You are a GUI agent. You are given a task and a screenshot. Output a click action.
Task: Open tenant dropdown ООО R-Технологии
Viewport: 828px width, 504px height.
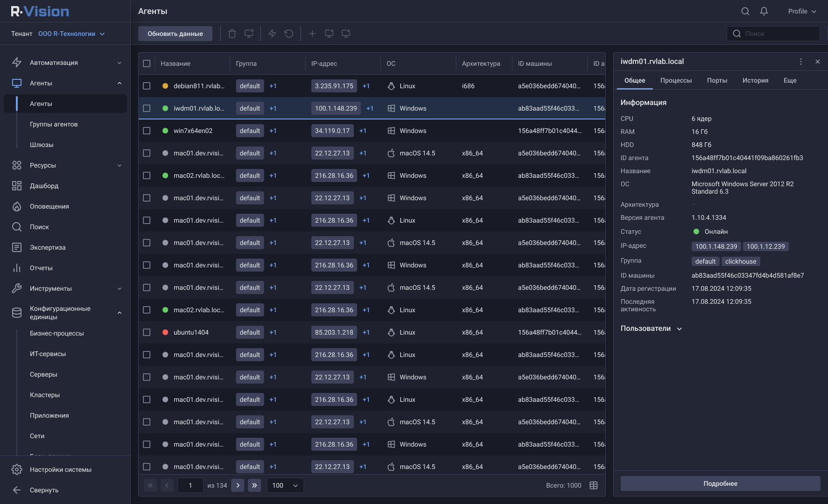tap(71, 34)
